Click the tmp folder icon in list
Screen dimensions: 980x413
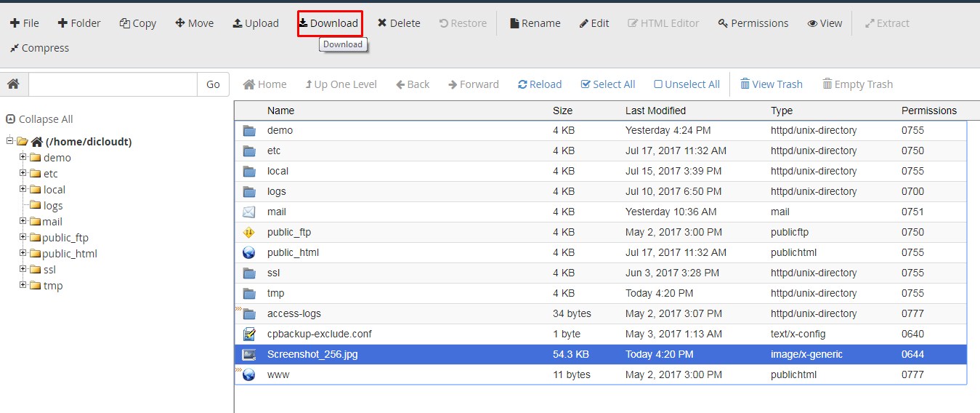[249, 294]
